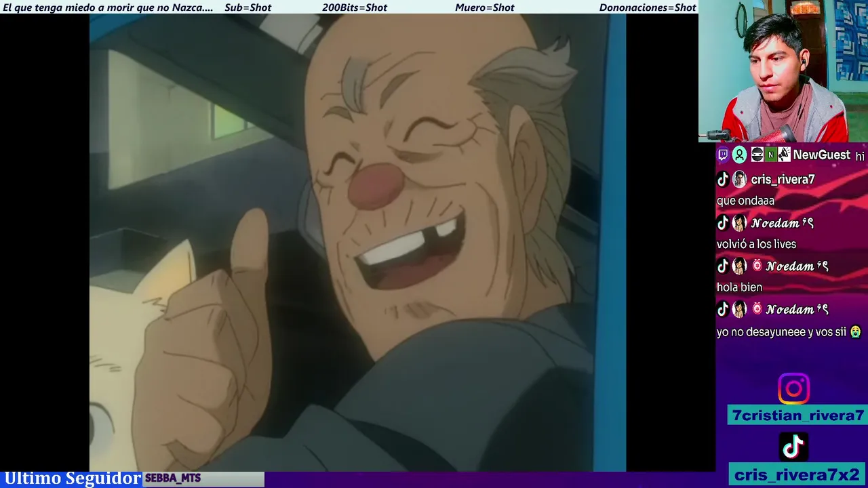Click Noedam's avatar above 'hola bien'
This screenshot has width=868, height=488.
[x=739, y=266]
